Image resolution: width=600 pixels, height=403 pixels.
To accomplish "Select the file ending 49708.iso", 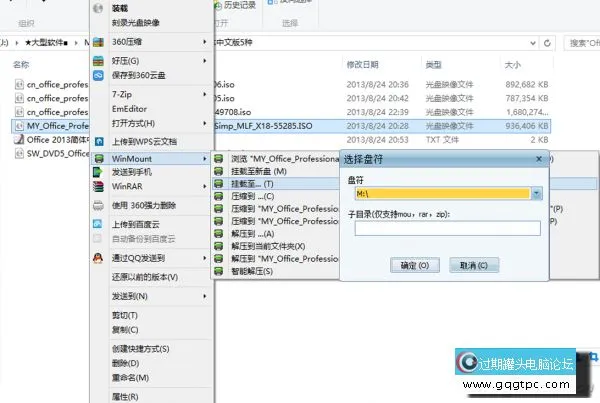I will click(281, 112).
